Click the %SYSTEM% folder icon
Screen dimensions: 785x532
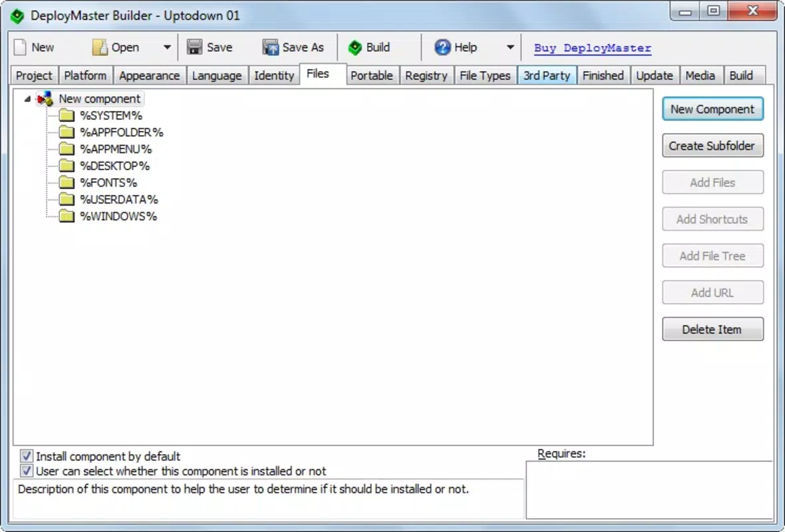[x=67, y=116]
